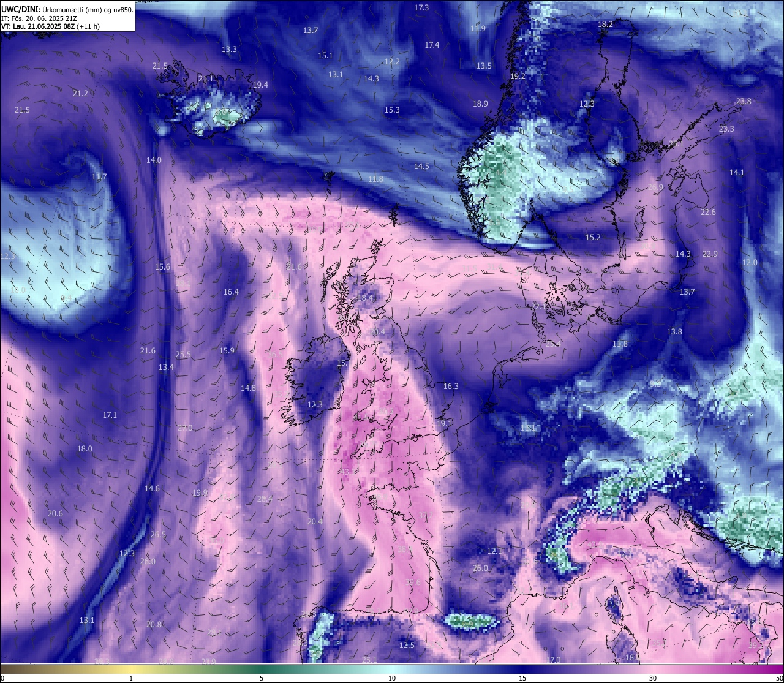Click the map value 27.0
This screenshot has height=683, width=784.
(x=185, y=428)
